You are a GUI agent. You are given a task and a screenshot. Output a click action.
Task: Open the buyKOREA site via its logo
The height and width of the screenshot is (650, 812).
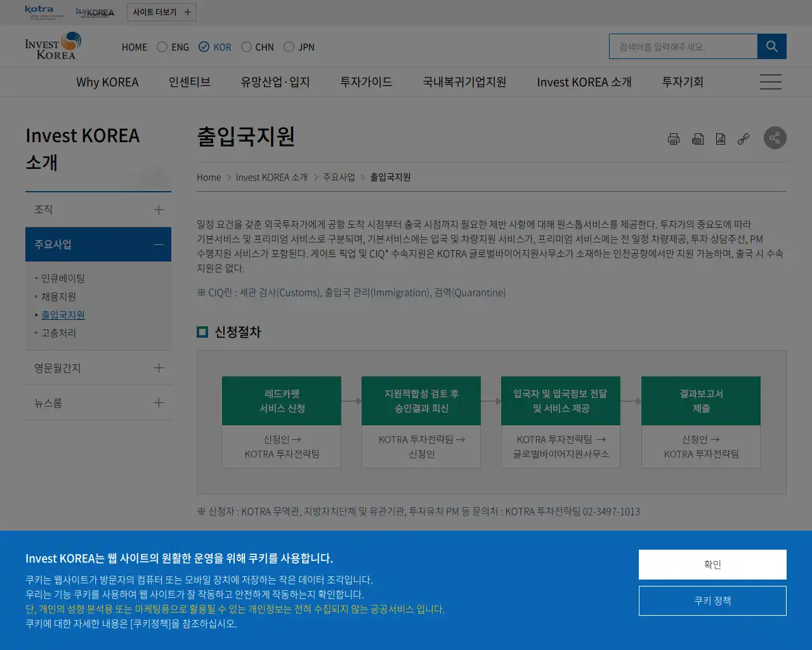pyautogui.click(x=95, y=12)
